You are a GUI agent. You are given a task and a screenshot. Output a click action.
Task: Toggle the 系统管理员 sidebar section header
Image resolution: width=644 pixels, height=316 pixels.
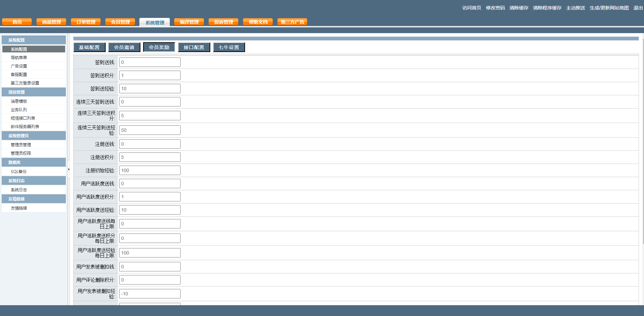pyautogui.click(x=34, y=136)
